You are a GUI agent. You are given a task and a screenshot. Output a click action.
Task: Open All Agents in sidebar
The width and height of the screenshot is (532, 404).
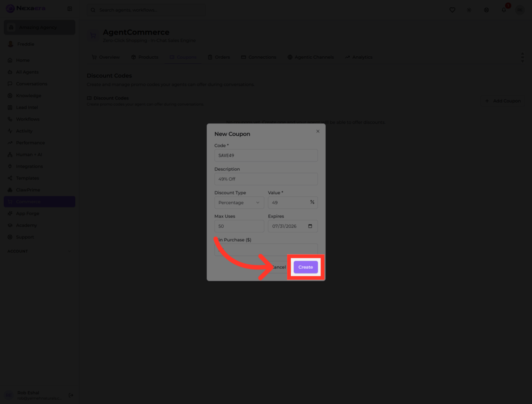tap(39, 72)
